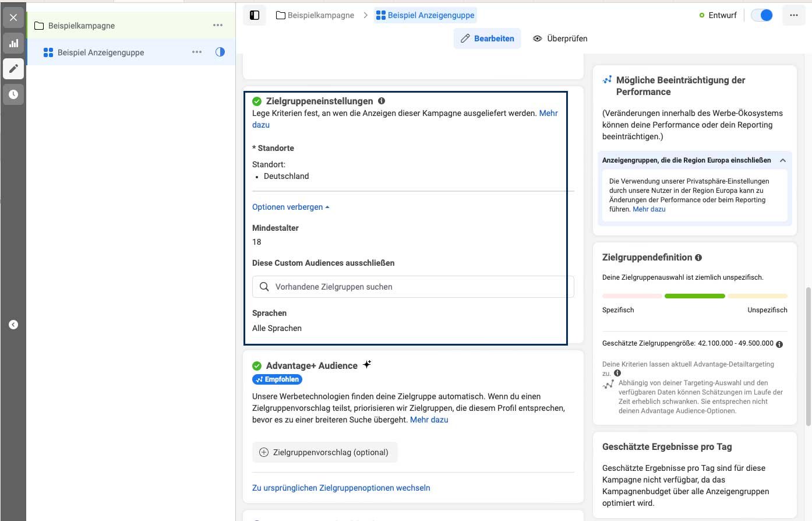This screenshot has width=812, height=521.
Task: Switch to the Überprüfen tab
Action: point(559,38)
